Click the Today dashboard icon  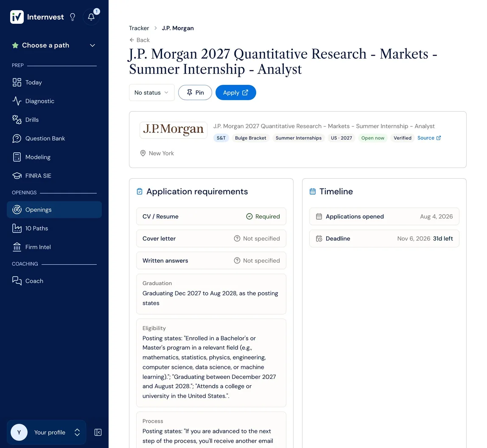(x=17, y=82)
